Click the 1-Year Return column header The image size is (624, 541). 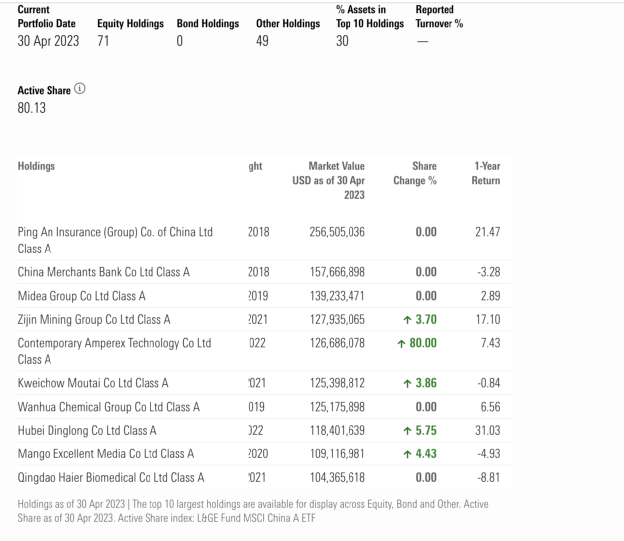click(486, 173)
